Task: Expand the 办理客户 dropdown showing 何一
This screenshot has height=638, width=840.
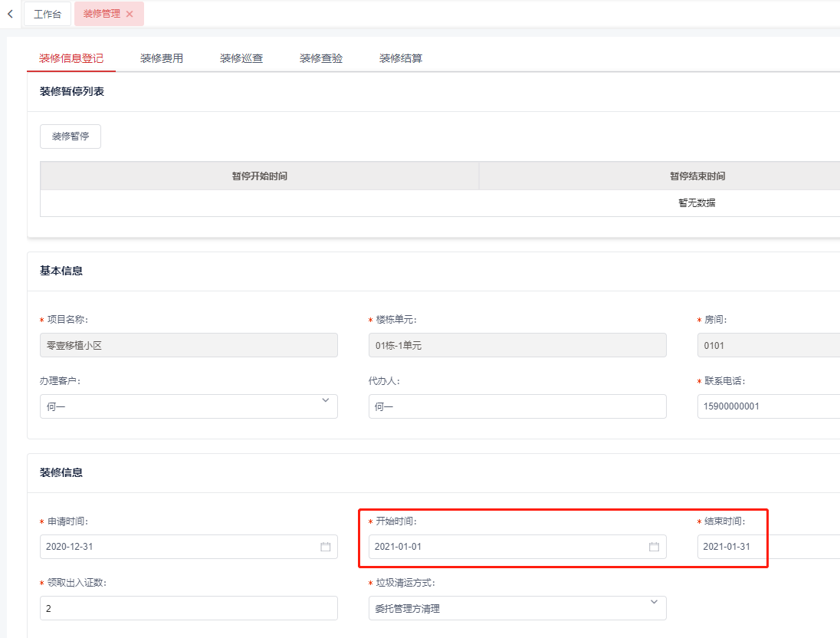Action: click(189, 406)
